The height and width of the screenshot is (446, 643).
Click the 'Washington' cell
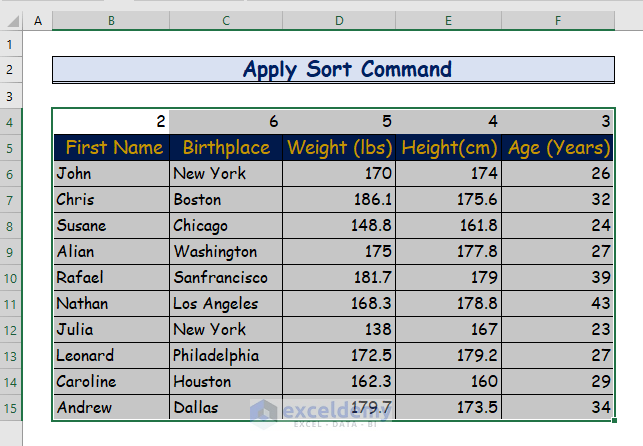click(226, 252)
